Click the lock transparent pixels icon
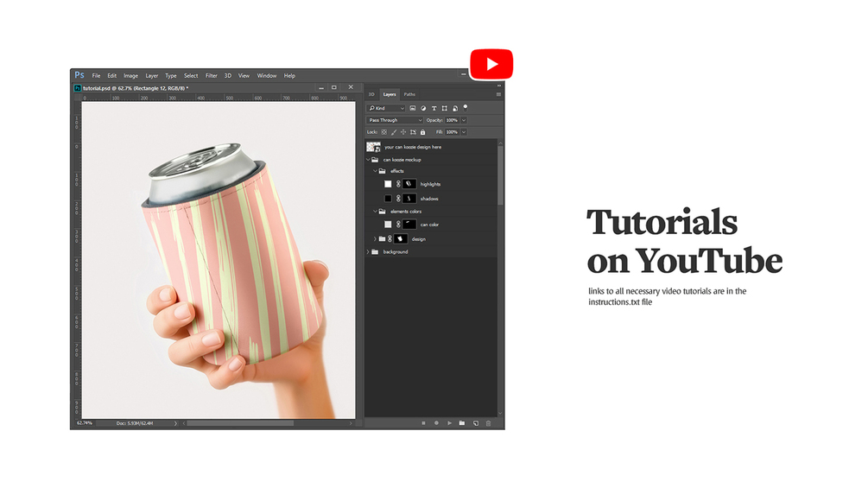 383,132
